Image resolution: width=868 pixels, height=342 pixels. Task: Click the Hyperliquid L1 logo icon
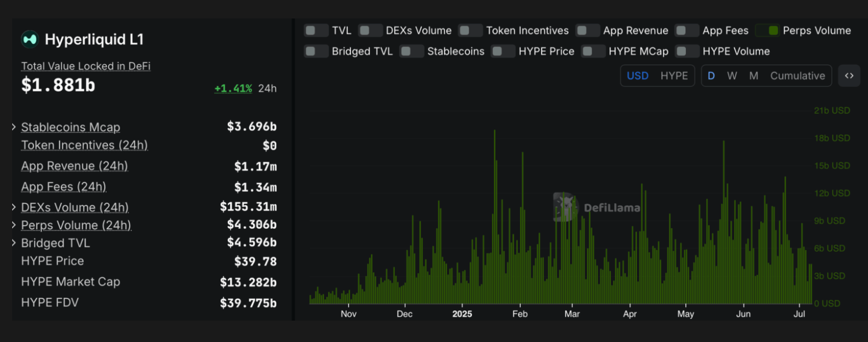(29, 39)
